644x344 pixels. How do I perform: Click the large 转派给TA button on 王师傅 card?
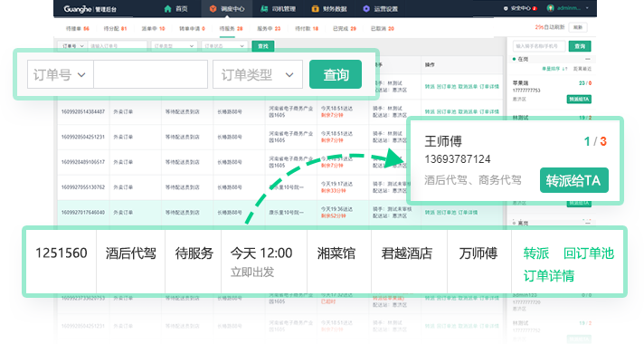click(573, 180)
